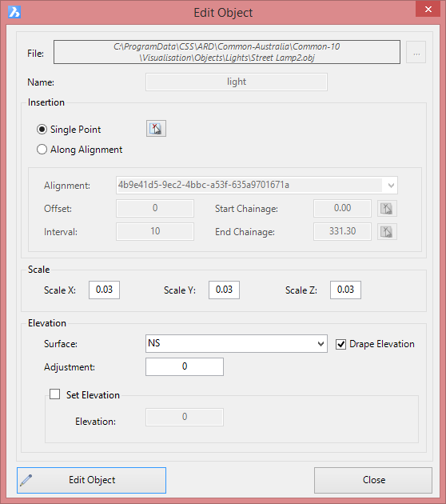Select the Single Point radio button

click(42, 130)
